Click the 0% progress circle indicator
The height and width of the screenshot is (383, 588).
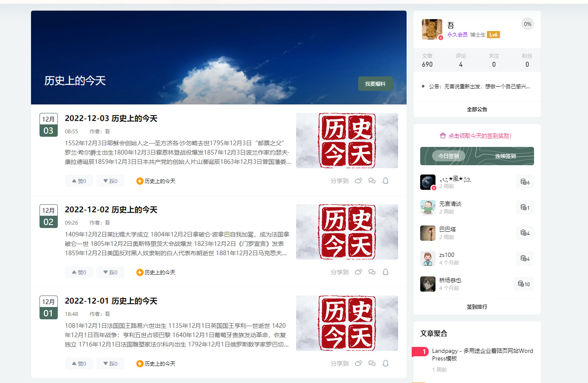pyautogui.click(x=527, y=24)
